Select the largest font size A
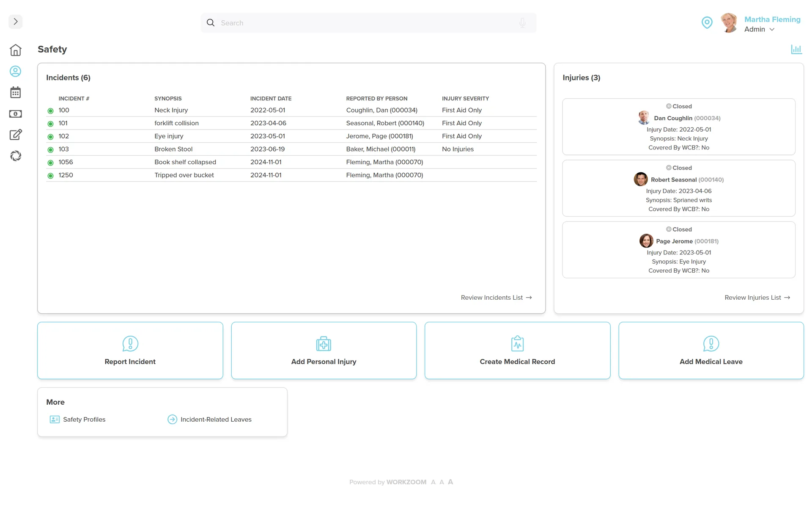 [450, 482]
